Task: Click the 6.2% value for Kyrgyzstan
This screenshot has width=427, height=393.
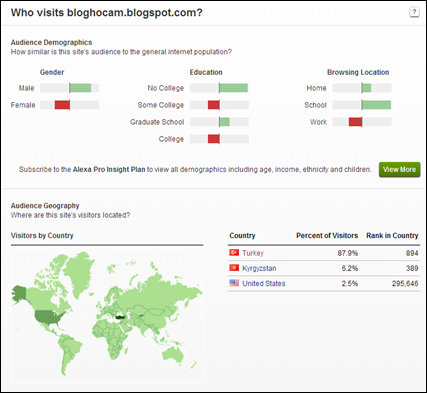Action: tap(350, 268)
